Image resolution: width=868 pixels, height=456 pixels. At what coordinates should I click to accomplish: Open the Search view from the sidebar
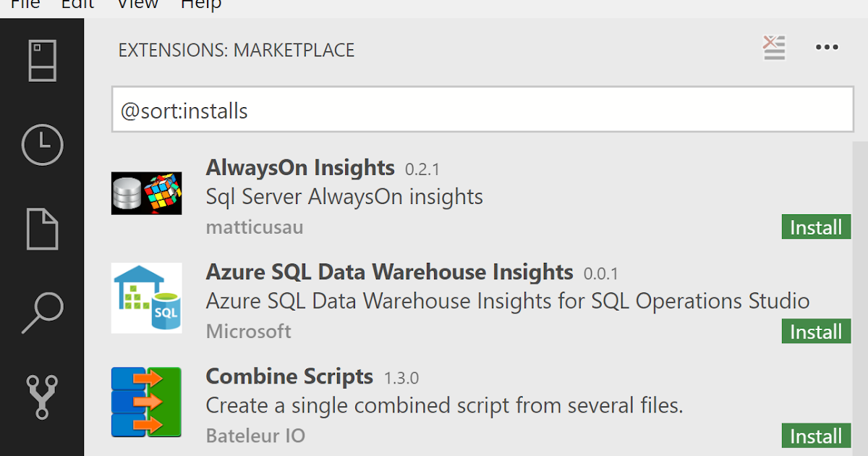pos(42,311)
